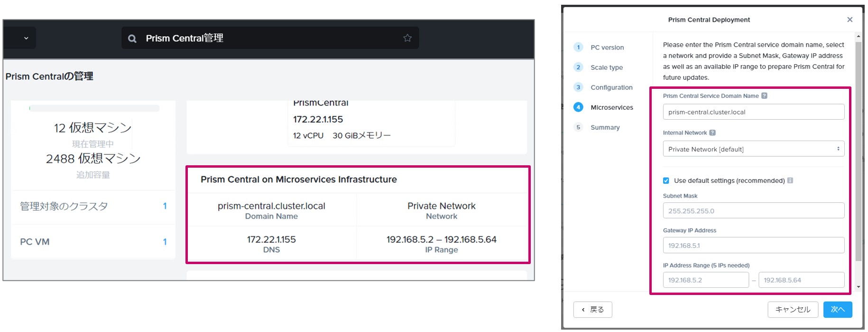Open help icon beside Service Domain Name
The width and height of the screenshot is (868, 332).
[x=764, y=96]
